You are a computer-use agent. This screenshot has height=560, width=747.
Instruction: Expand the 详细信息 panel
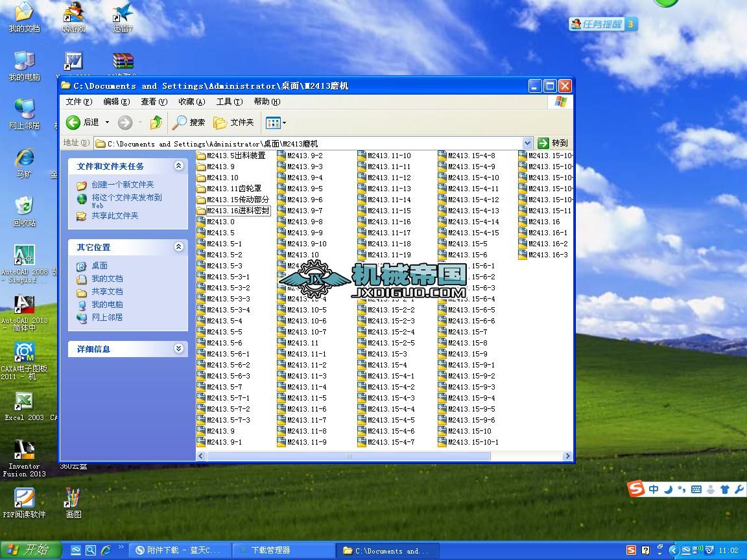tap(178, 349)
